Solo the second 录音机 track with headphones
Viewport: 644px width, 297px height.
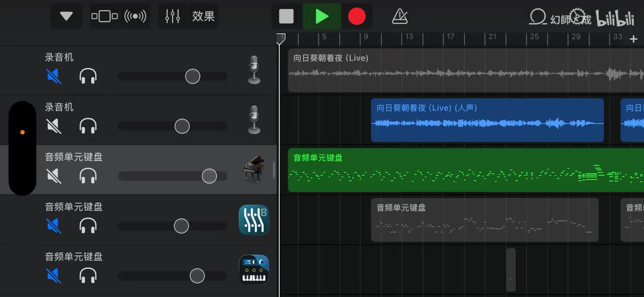tap(88, 126)
